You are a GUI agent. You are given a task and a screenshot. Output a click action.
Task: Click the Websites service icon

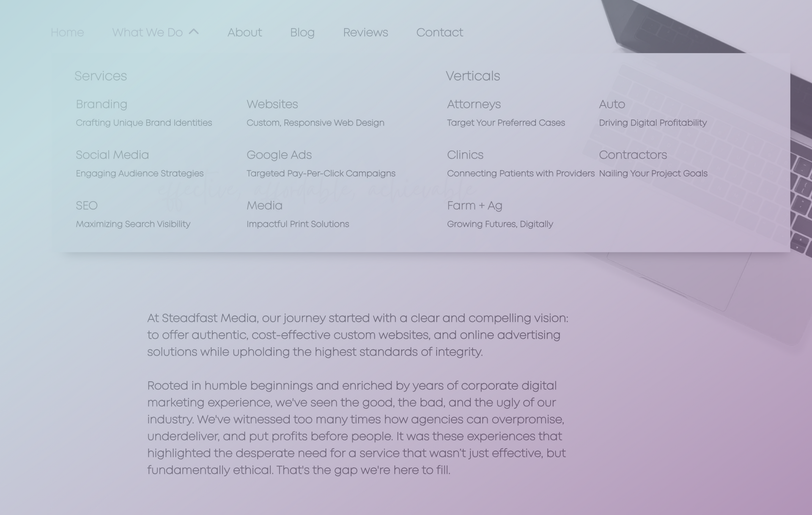click(272, 104)
